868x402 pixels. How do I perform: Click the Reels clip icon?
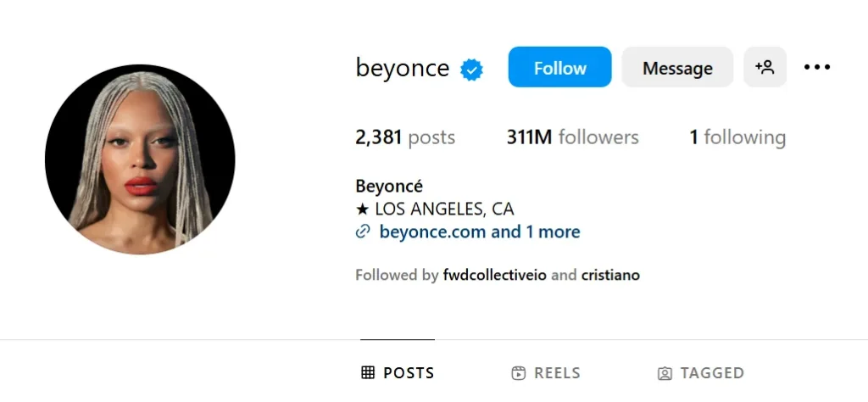click(x=519, y=373)
